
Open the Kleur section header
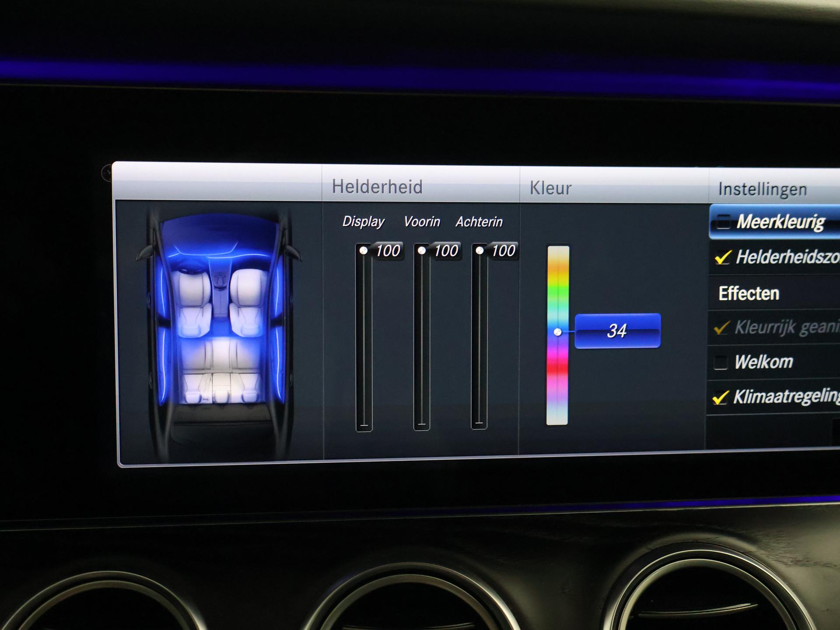550,188
